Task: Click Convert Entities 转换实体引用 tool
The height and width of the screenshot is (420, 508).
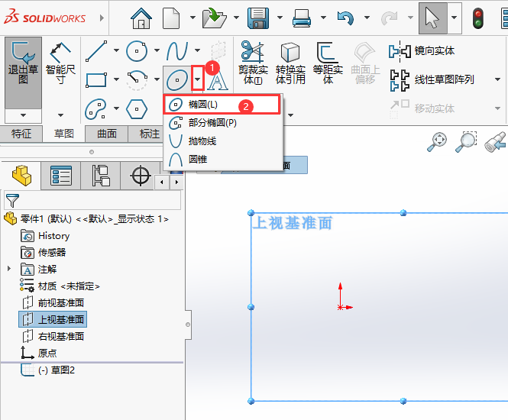Action: point(290,62)
